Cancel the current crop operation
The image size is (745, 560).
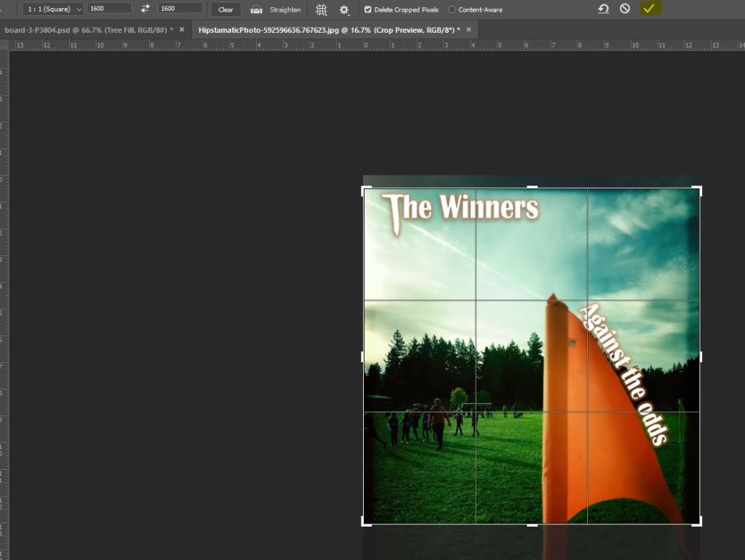(625, 9)
